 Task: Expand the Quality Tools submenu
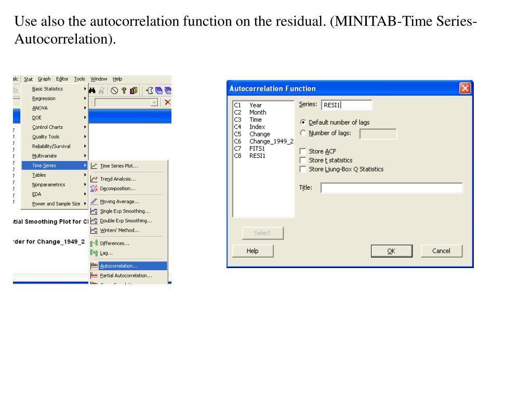point(54,137)
